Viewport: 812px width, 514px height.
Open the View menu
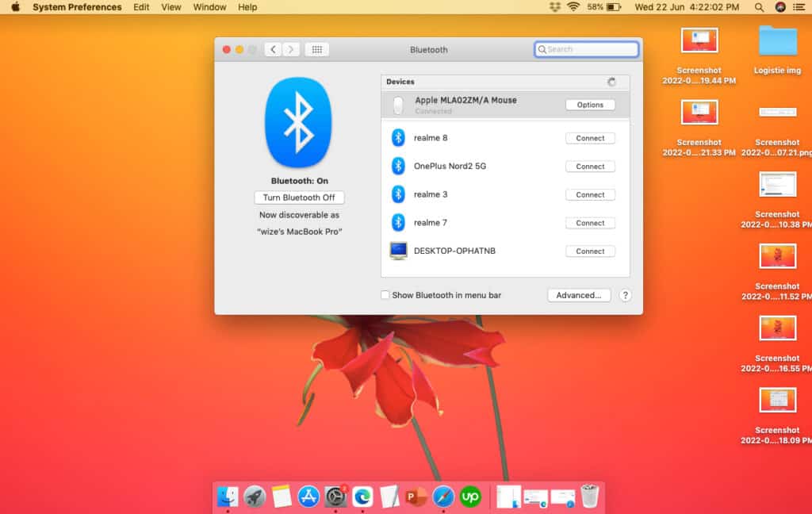pos(171,7)
